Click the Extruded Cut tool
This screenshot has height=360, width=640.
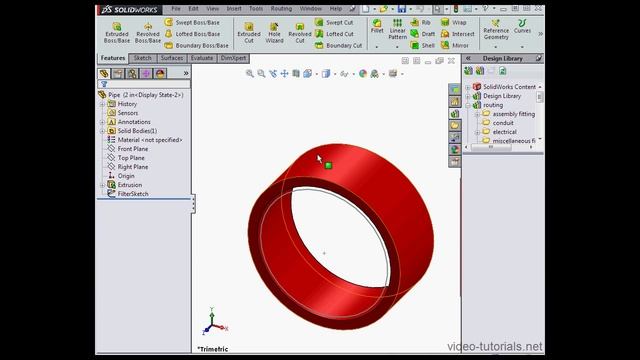coord(249,33)
